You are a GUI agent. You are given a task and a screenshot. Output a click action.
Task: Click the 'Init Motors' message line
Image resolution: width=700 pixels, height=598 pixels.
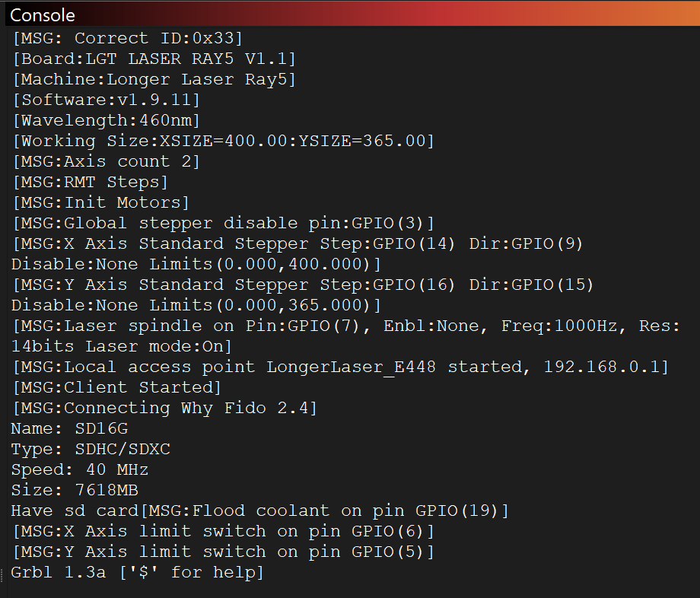[101, 202]
